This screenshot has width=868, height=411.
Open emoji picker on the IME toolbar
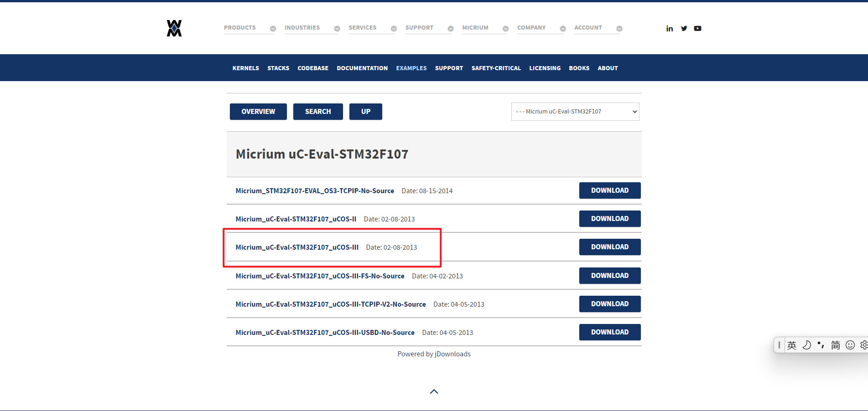pyautogui.click(x=850, y=345)
